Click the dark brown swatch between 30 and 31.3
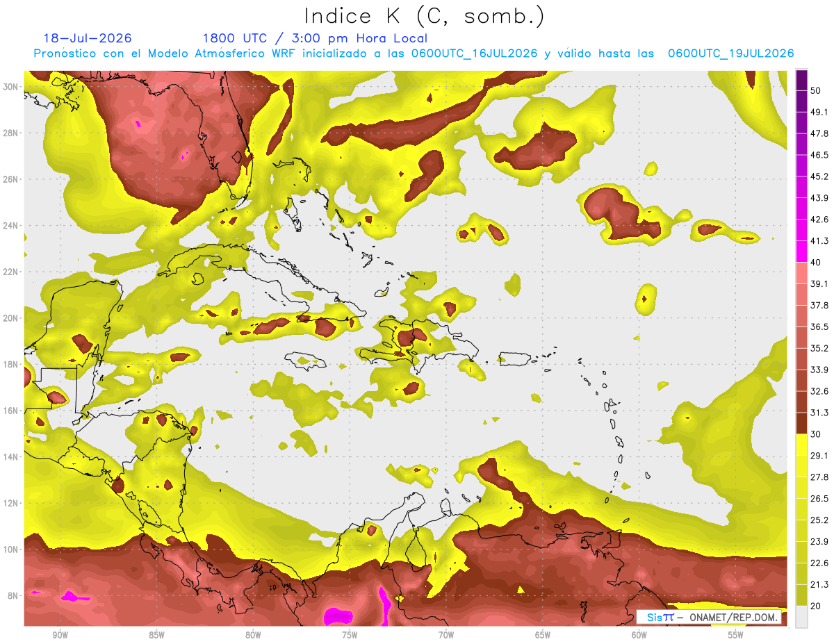The width and height of the screenshot is (834, 644). 801,424
